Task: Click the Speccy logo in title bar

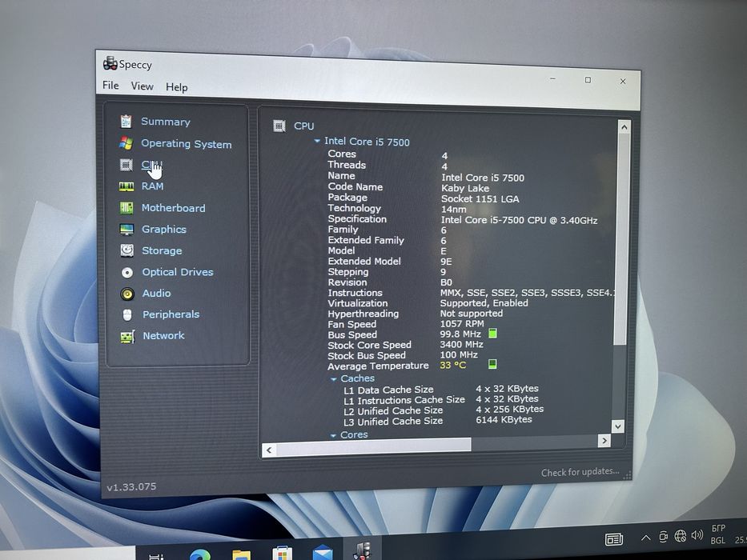Action: pos(110,63)
